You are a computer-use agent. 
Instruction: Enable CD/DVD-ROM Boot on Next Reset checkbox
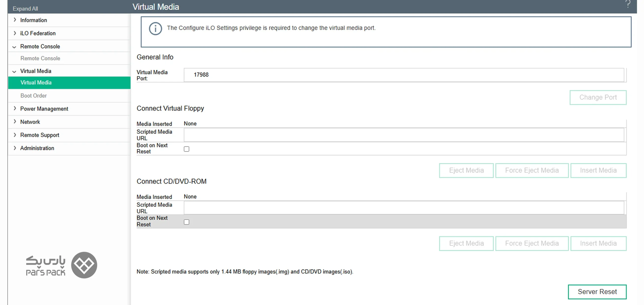click(186, 222)
